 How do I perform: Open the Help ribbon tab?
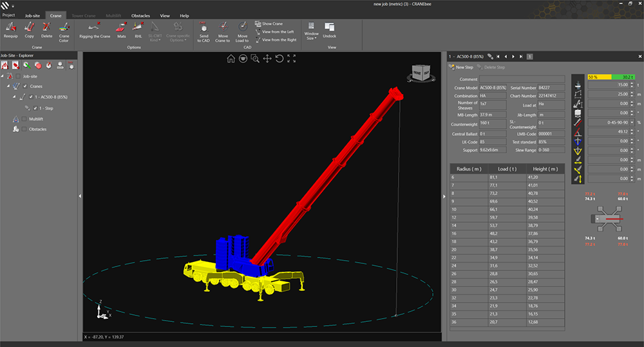[184, 15]
